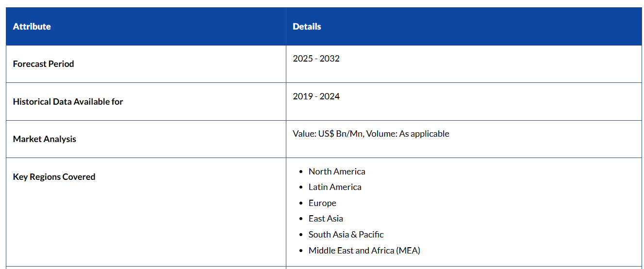Click the 2019 - 2024 historical range

(316, 96)
